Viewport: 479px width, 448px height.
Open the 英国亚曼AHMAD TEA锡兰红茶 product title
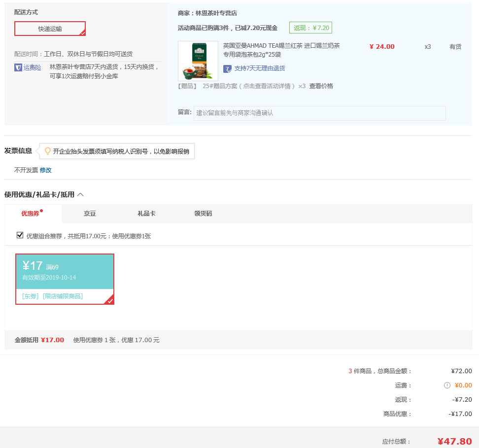coord(281,50)
